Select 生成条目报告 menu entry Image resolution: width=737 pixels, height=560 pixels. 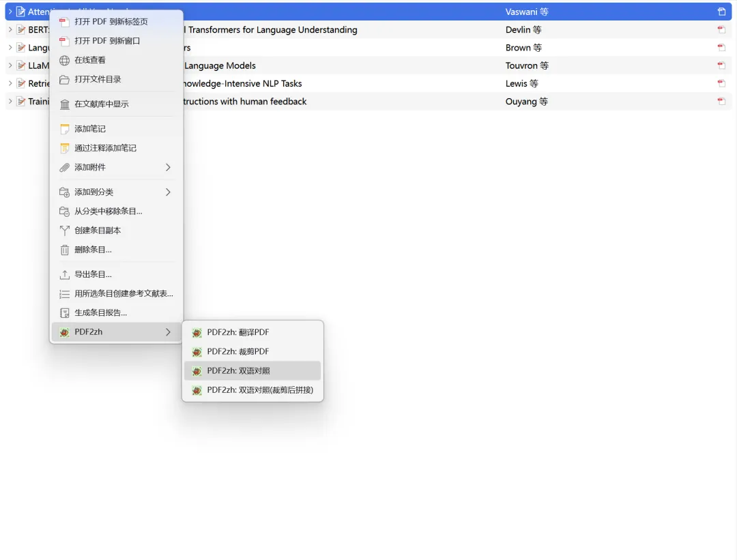(116, 313)
